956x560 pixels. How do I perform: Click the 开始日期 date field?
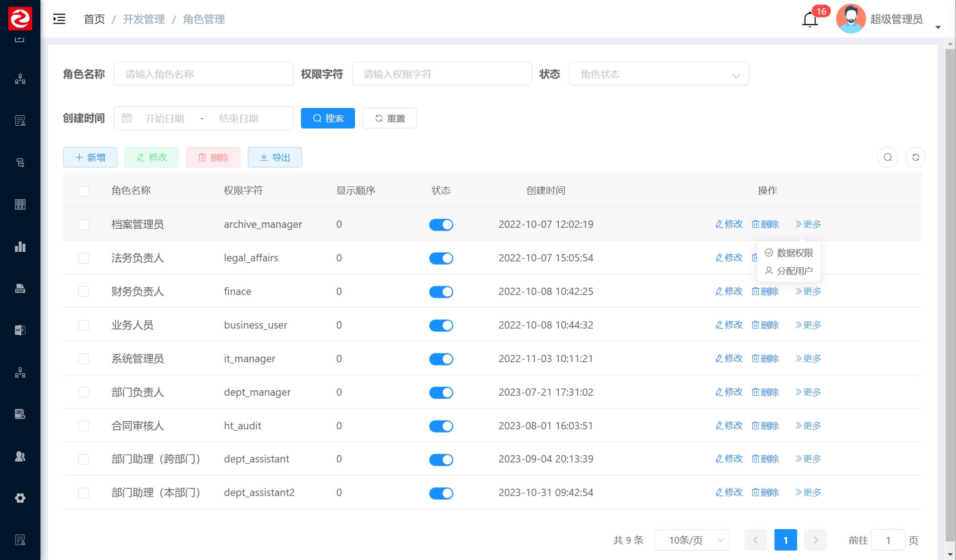165,118
